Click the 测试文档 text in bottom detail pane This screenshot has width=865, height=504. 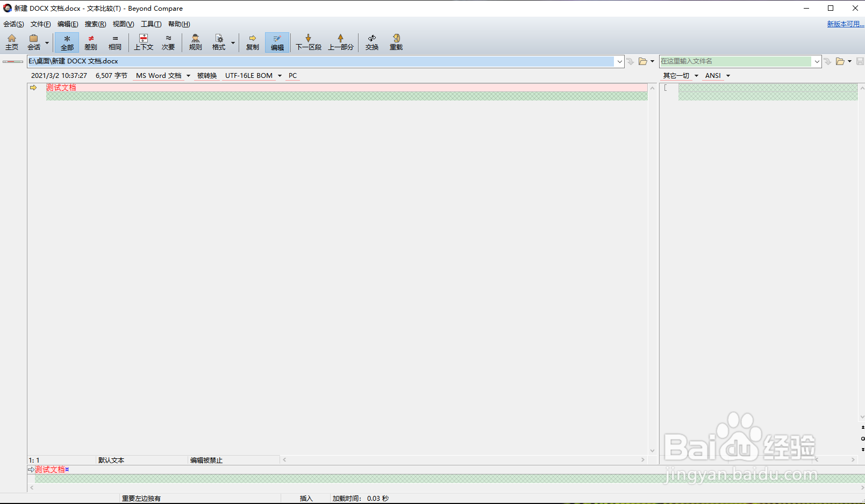pos(50,470)
